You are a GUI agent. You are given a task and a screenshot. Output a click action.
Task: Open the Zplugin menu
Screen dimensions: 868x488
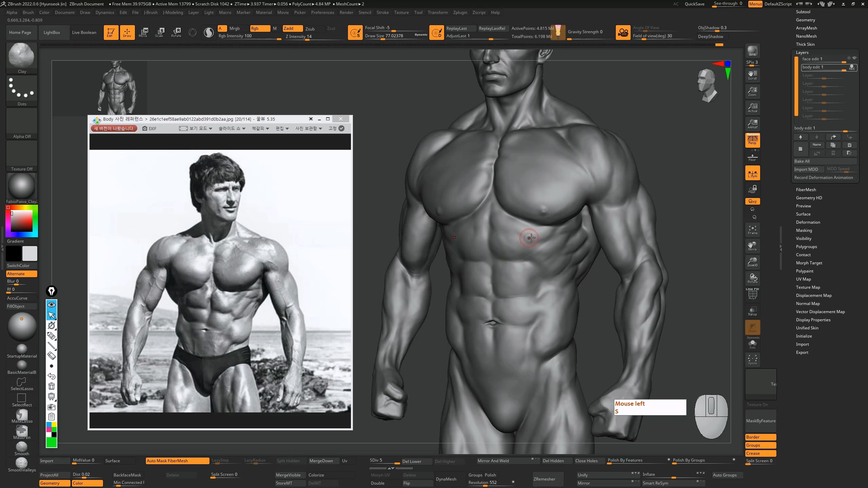(460, 13)
